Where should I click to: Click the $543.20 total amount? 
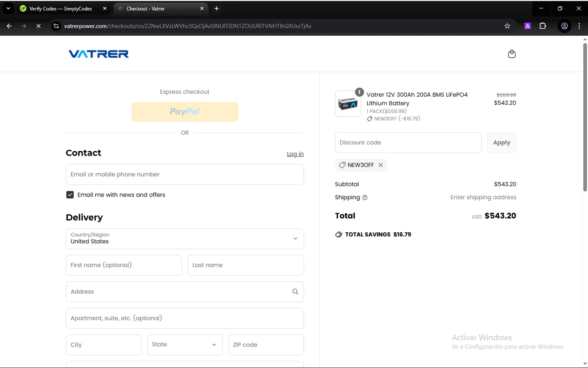pos(500,216)
